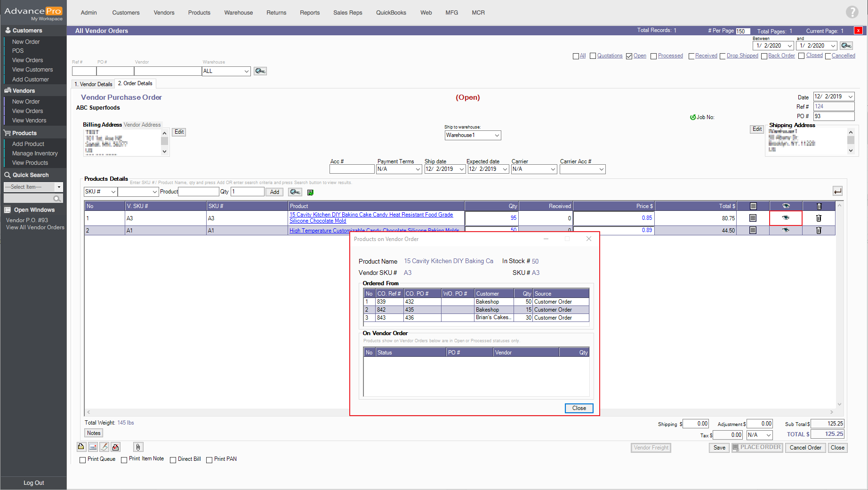Screen dimensions: 868x490
Task: Toggle the Direct Bill checkbox
Action: (173, 460)
